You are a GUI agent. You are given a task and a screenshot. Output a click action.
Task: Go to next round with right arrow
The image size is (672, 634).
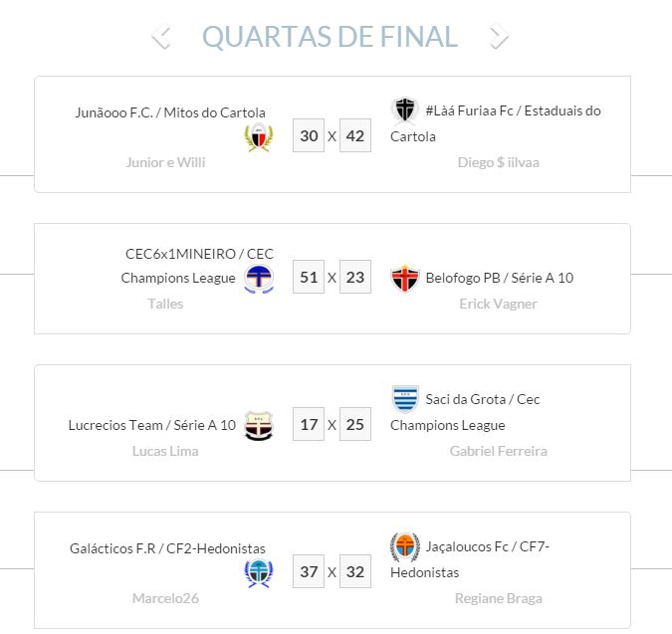coord(498,37)
